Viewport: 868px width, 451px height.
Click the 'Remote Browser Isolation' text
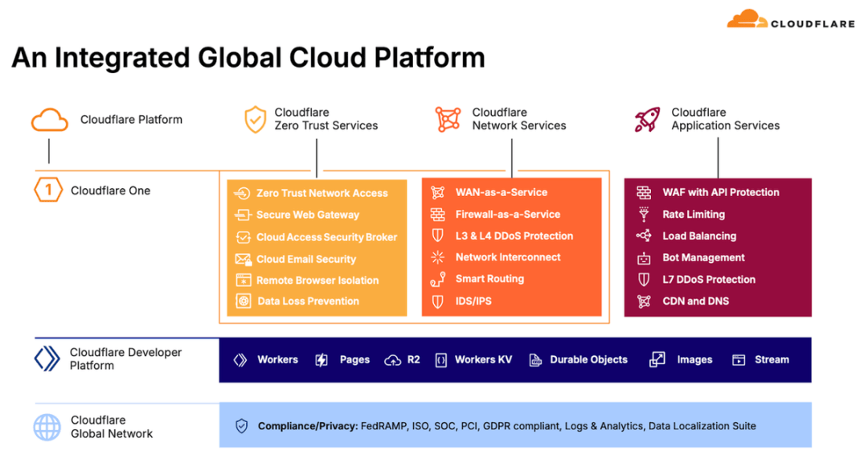click(x=317, y=281)
